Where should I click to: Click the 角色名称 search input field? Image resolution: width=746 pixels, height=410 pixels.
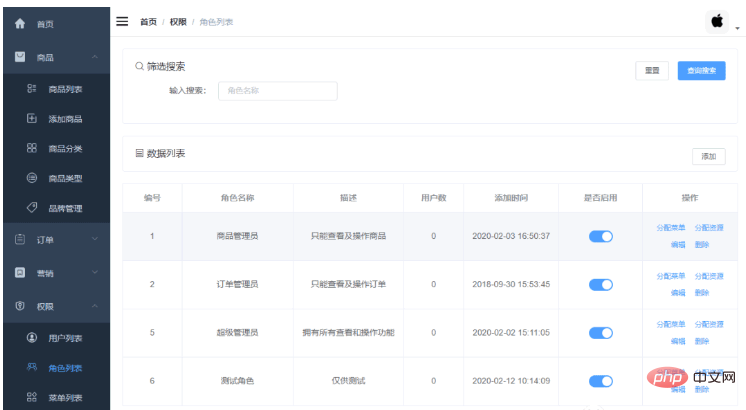click(x=278, y=91)
